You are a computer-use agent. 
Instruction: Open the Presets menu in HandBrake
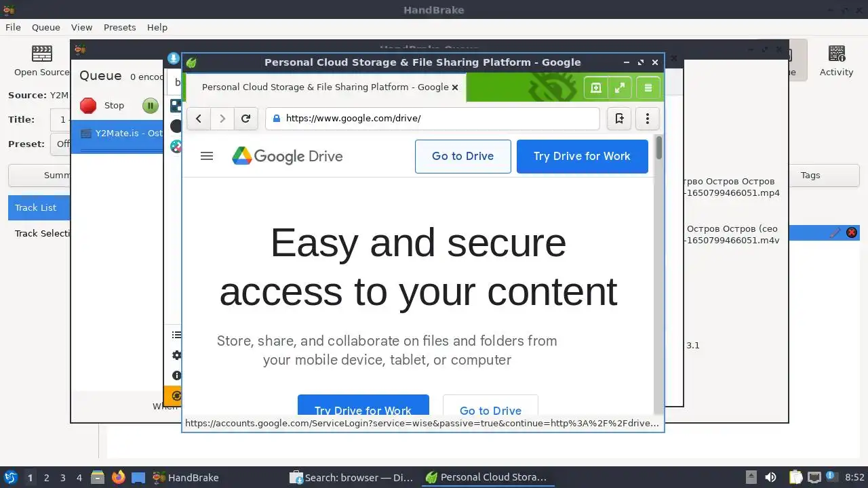point(120,27)
